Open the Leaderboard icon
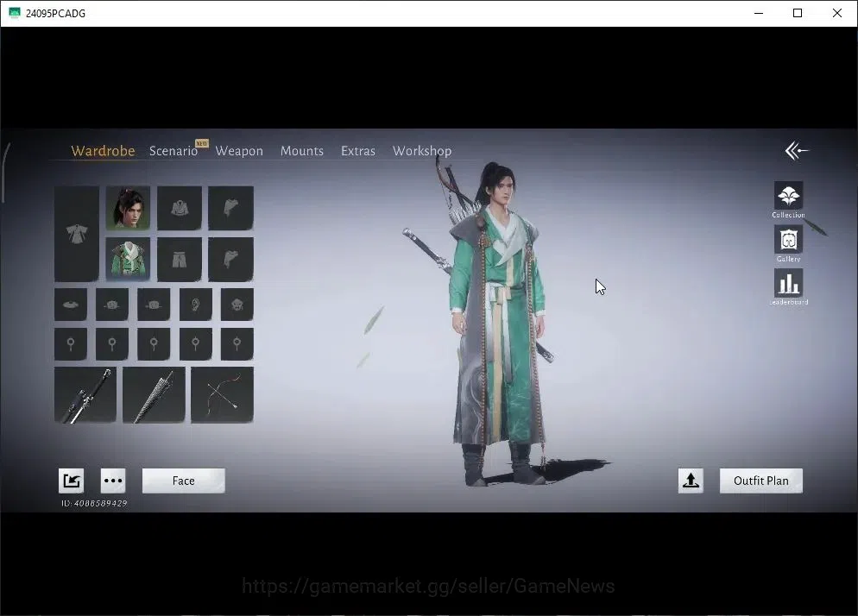858x616 pixels. (788, 283)
